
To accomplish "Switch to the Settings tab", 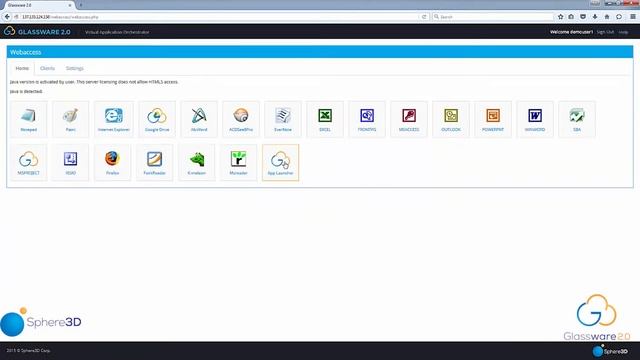I will (x=75, y=68).
